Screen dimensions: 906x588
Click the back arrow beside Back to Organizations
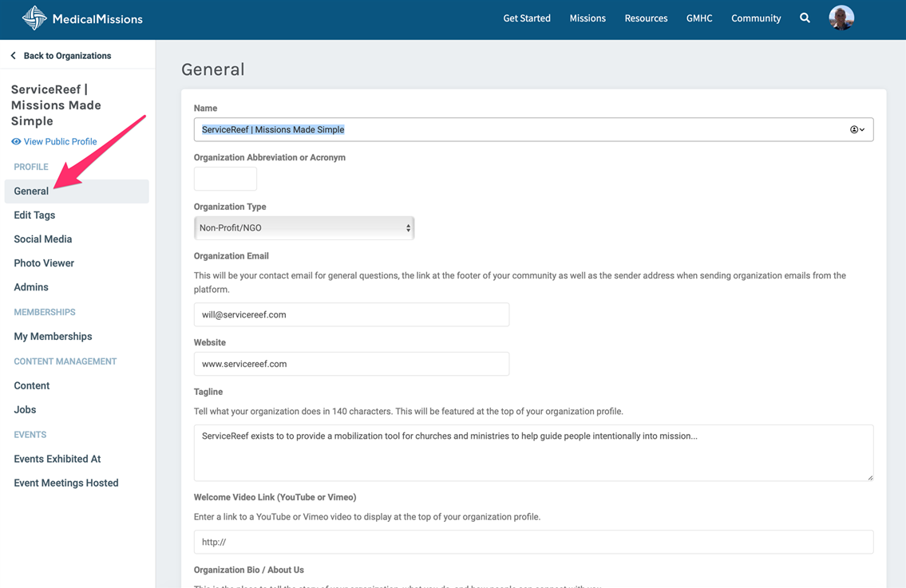pos(13,56)
